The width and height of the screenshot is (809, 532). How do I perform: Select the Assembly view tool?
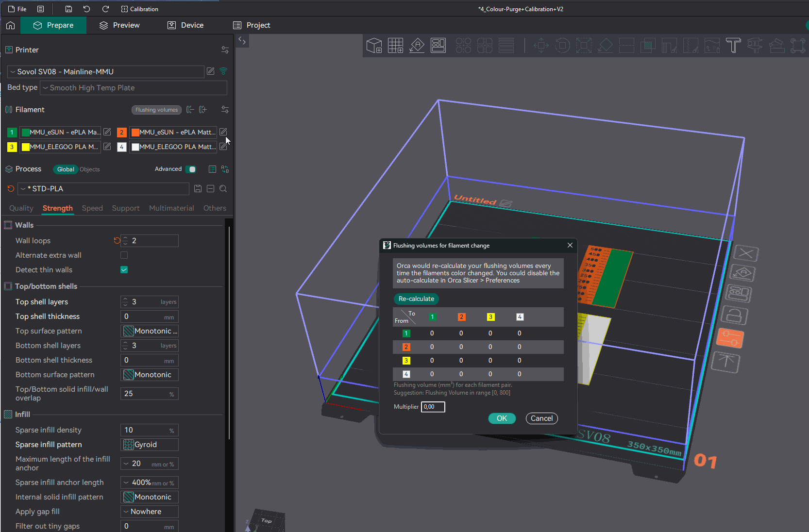click(797, 46)
